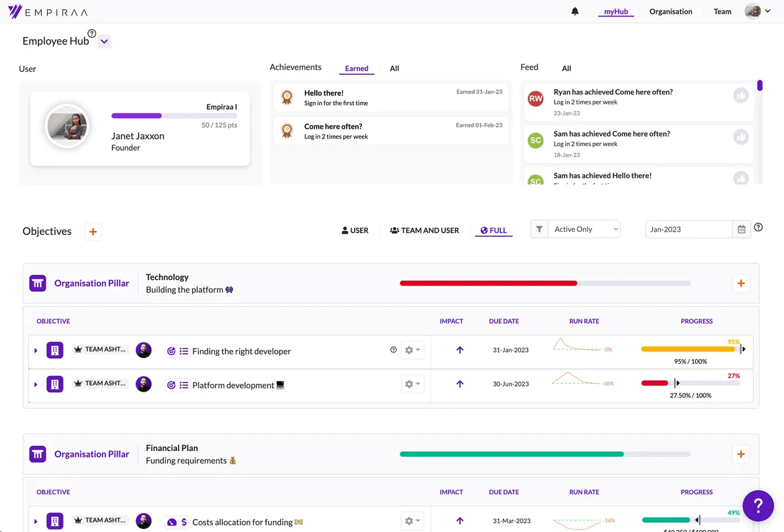Click Janet Jaxxon's profile photo

[x=66, y=127]
